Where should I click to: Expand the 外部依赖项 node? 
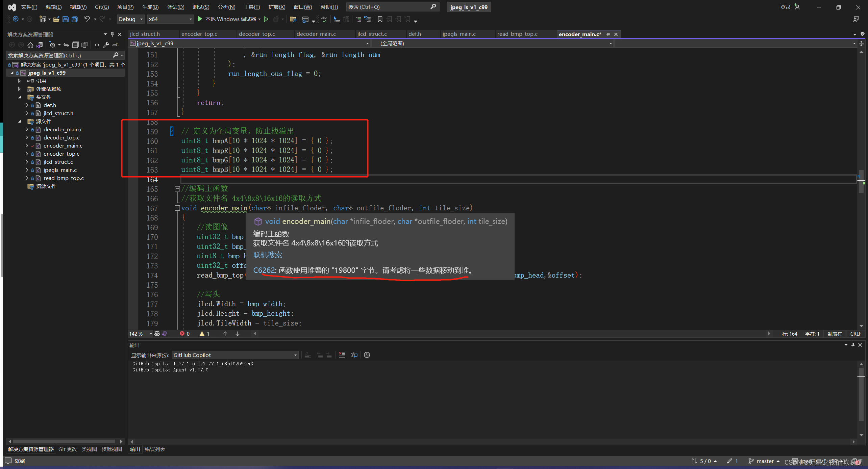click(20, 89)
